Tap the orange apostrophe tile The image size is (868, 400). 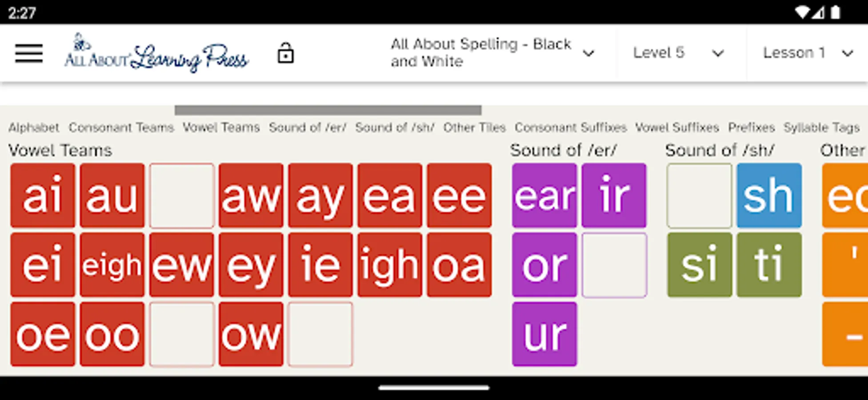tap(845, 265)
